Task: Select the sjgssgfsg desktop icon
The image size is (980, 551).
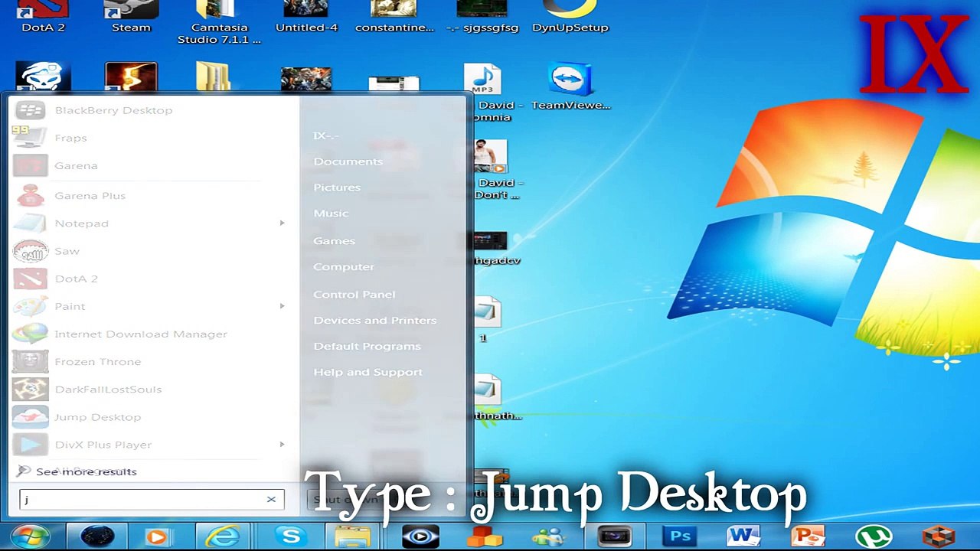Action: pyautogui.click(x=482, y=15)
